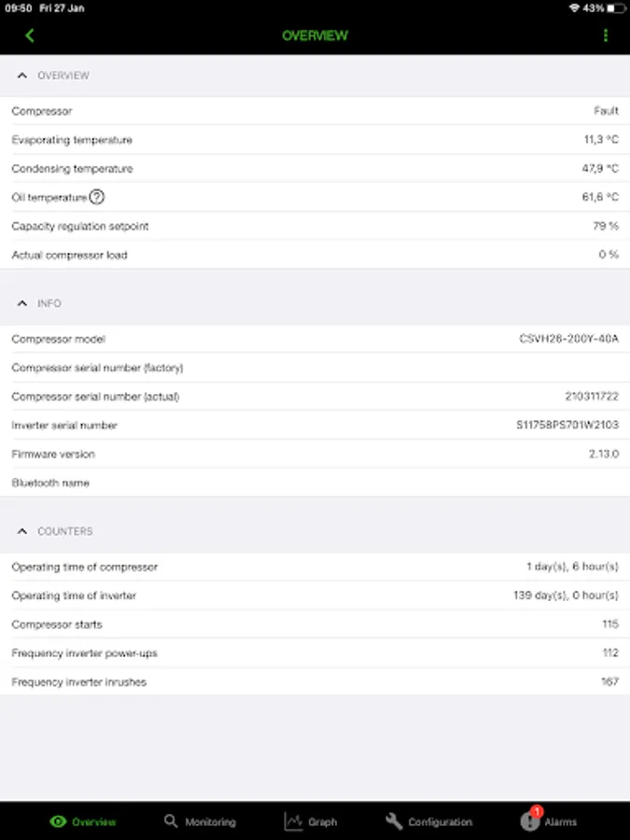Select the Capacity regulation setpoint row

[315, 226]
